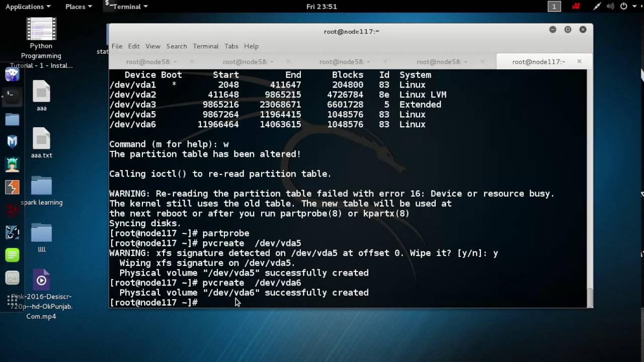This screenshot has width=644, height=362.
Task: Select the aaa file on desktop
Action: click(x=41, y=96)
